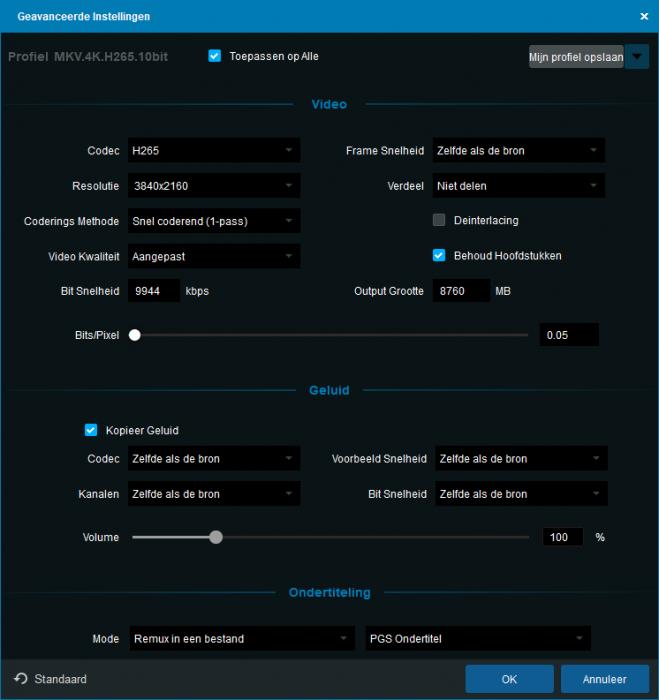This screenshot has width=659, height=700.
Task: Open the audio Bit Snelheid dropdown
Action: [521, 494]
